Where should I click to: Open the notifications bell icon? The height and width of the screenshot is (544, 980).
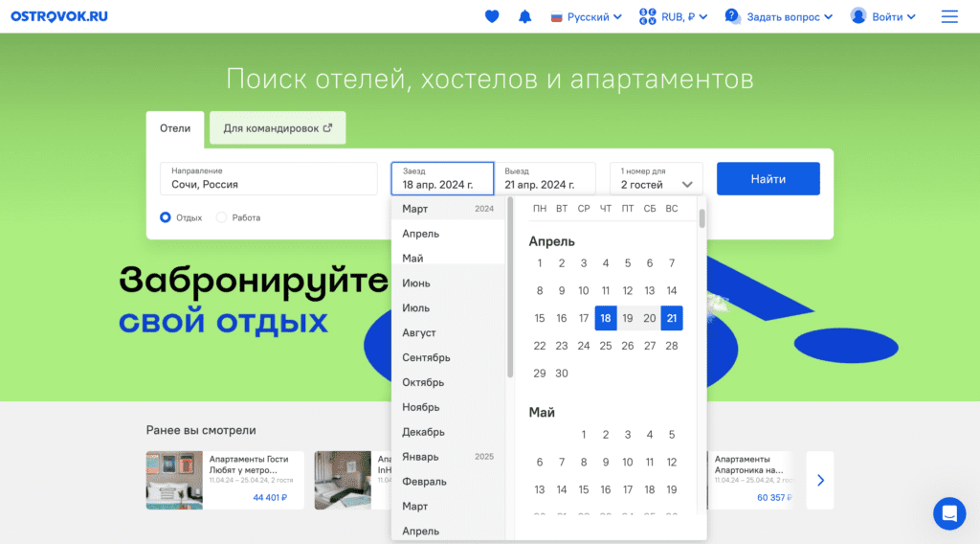[525, 16]
